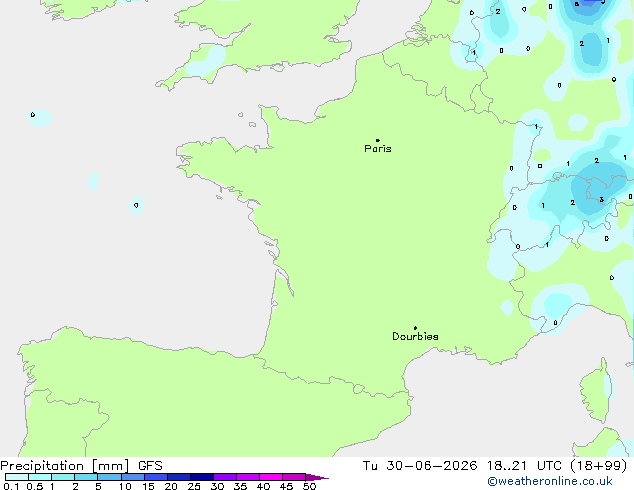This screenshot has height=490, width=634.
Task: Pick the 15–20 mm blue legend swatch
Action: tap(156, 477)
